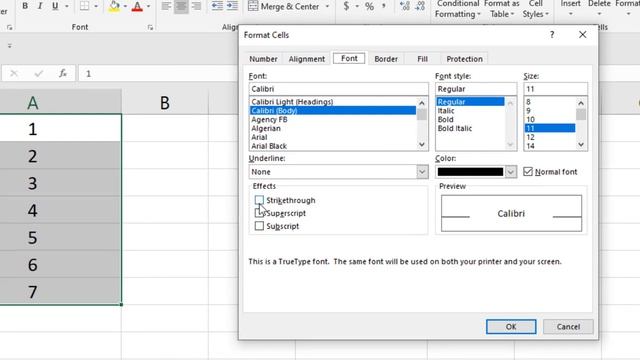
Task: Open the borders dropdown arrow
Action: (96, 6)
